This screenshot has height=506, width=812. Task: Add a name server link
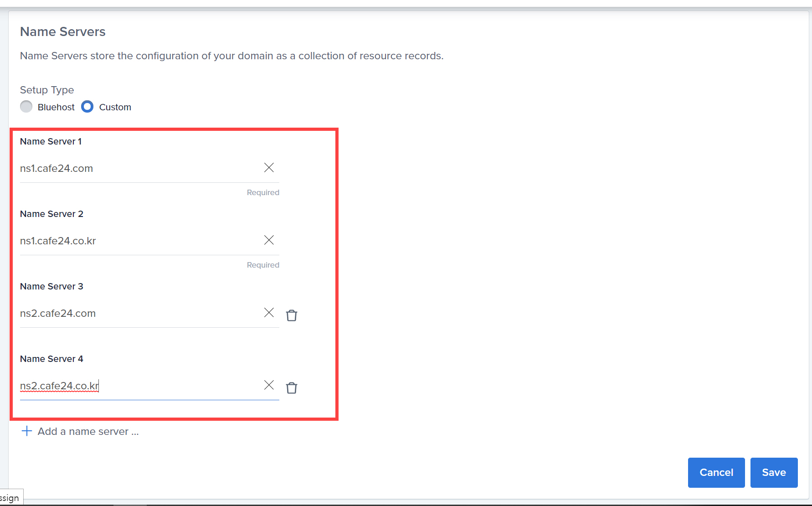point(88,431)
